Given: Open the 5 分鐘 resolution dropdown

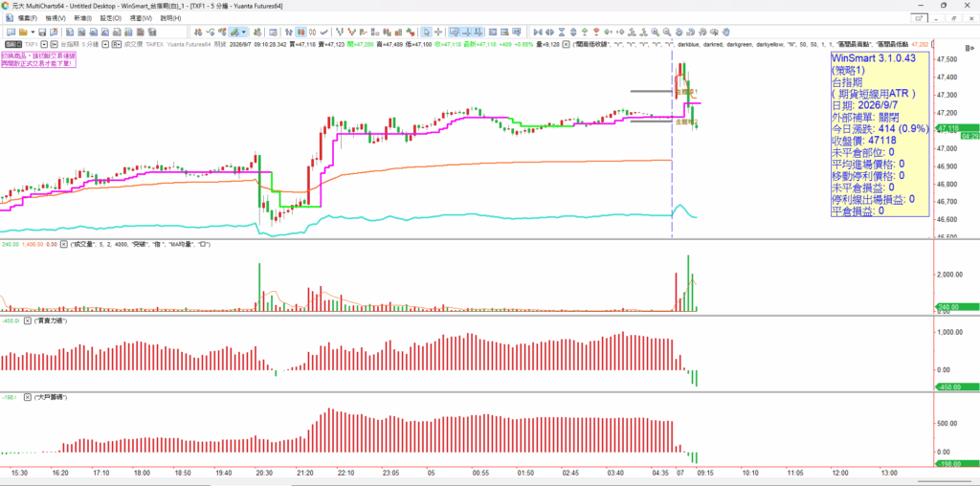Looking at the screenshot, I should tap(105, 44).
